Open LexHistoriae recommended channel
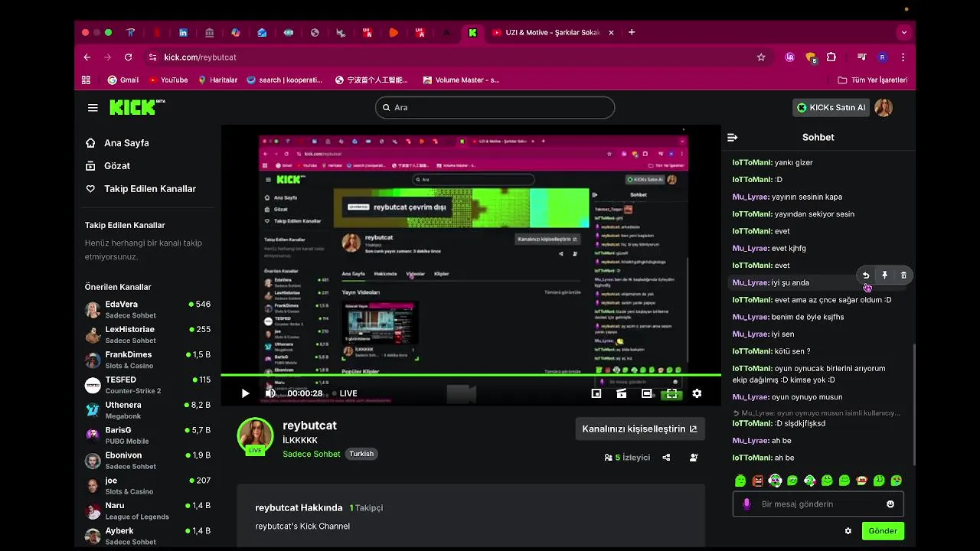 pyautogui.click(x=148, y=334)
